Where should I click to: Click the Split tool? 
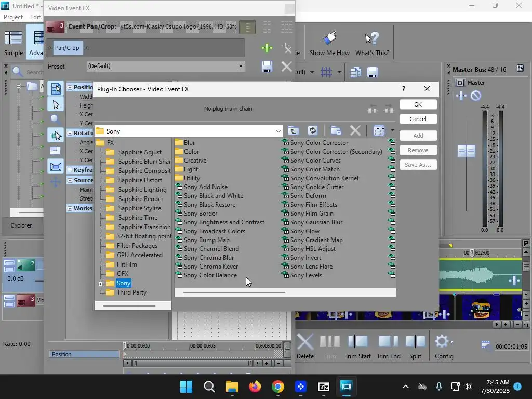point(415,346)
